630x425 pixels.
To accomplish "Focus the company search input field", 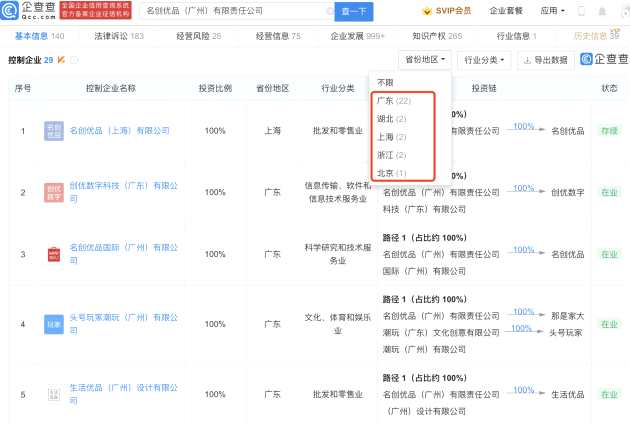I will (235, 11).
